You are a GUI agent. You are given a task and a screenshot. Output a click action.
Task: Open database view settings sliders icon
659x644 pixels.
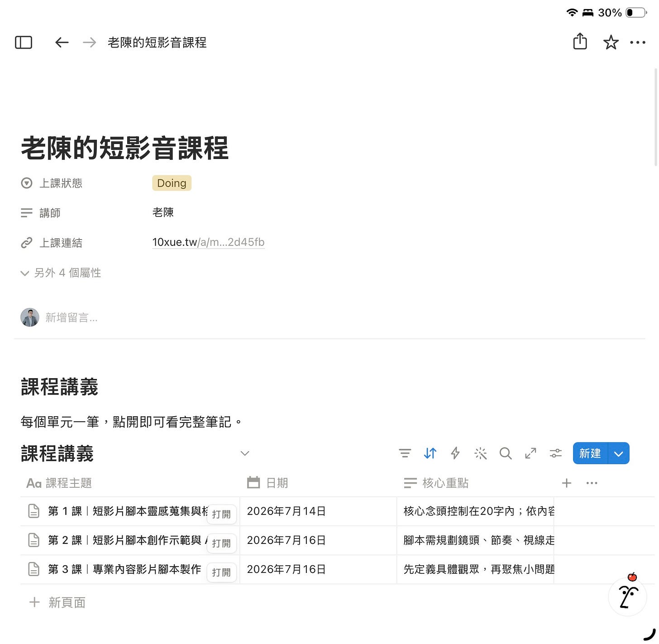pyautogui.click(x=556, y=453)
